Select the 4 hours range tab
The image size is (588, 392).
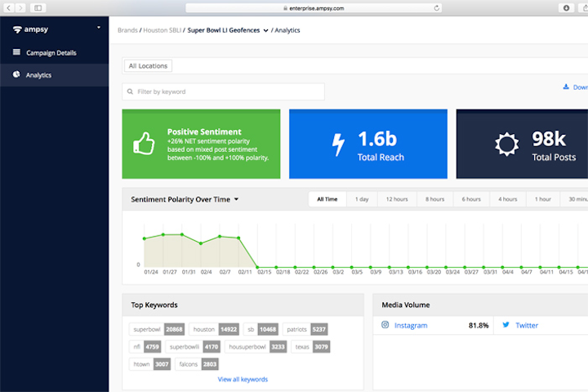coord(507,199)
